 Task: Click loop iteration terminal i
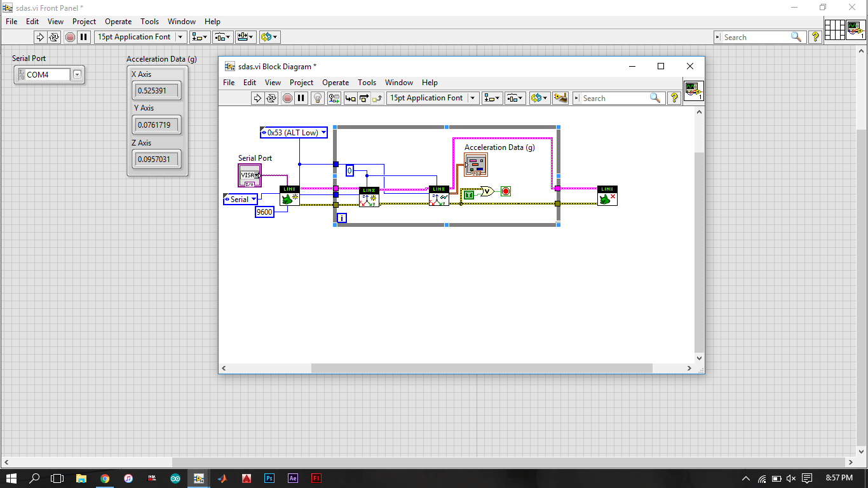tap(342, 218)
